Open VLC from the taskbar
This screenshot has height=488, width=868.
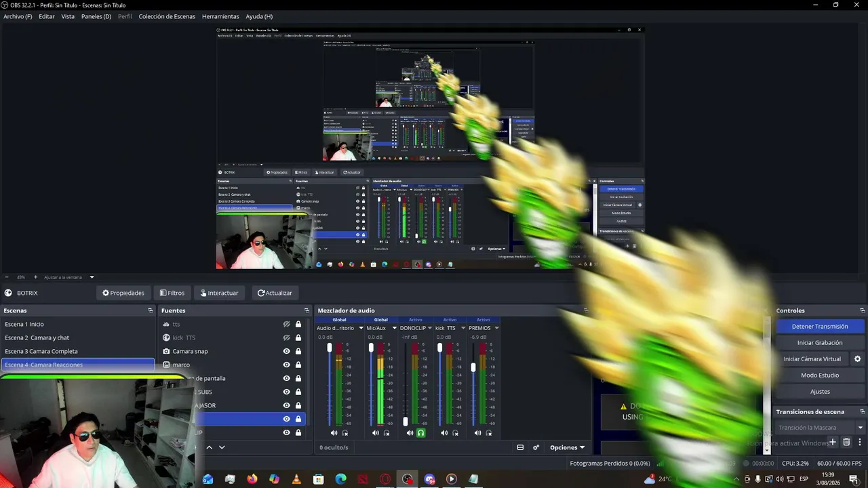coord(296,479)
